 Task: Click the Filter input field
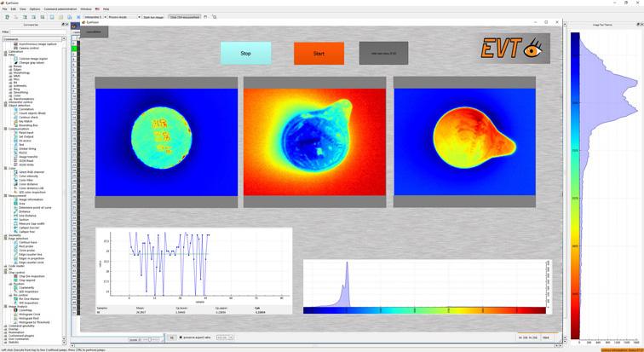pos(37,32)
